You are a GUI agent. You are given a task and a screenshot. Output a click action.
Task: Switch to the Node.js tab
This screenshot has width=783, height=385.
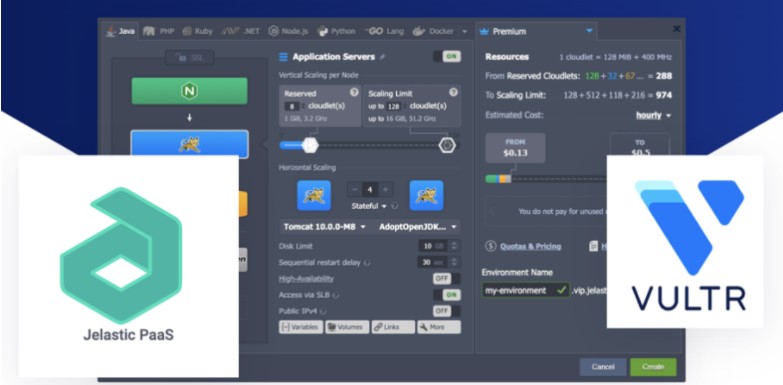(288, 31)
